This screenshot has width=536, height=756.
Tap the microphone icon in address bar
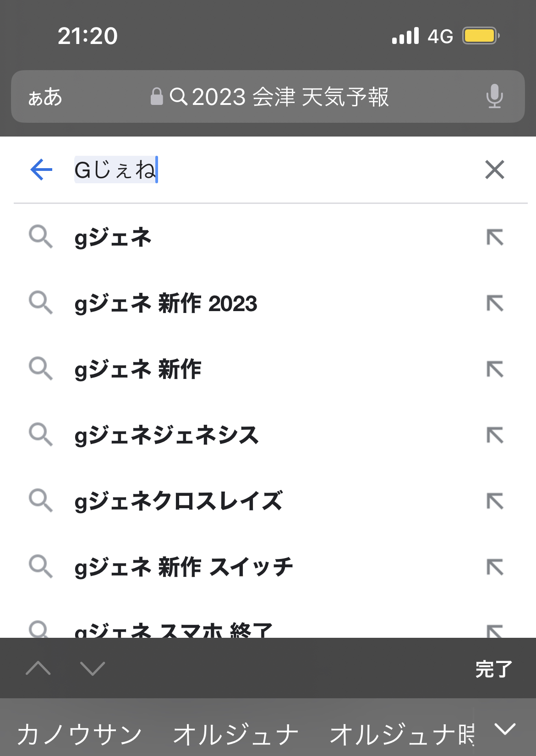494,96
